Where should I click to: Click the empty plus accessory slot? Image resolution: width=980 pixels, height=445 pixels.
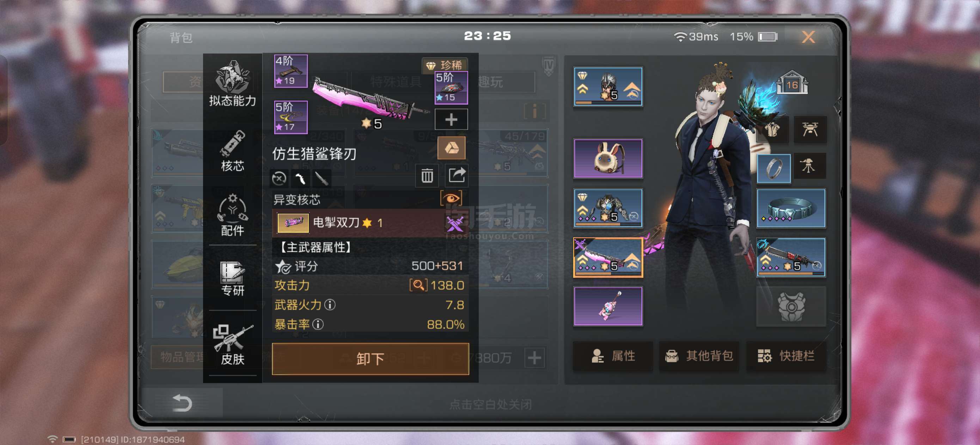[451, 120]
